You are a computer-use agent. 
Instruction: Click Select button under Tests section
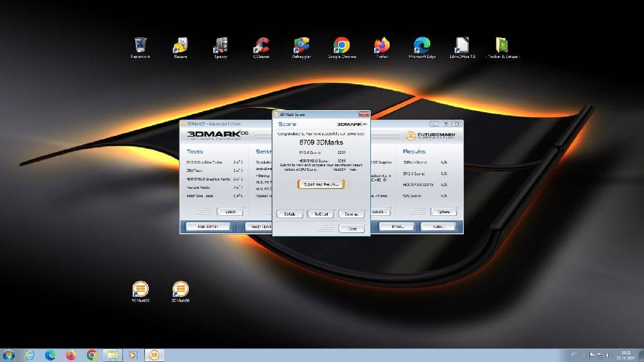pos(231,212)
